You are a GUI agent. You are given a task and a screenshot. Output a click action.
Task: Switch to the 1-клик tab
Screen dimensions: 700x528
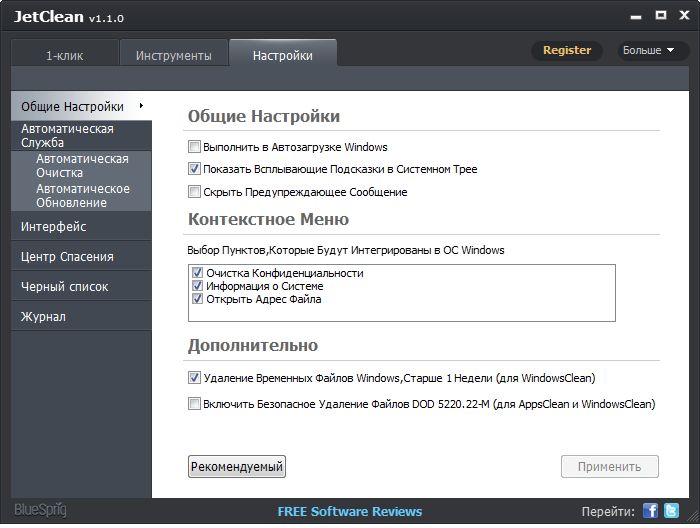(x=64, y=56)
